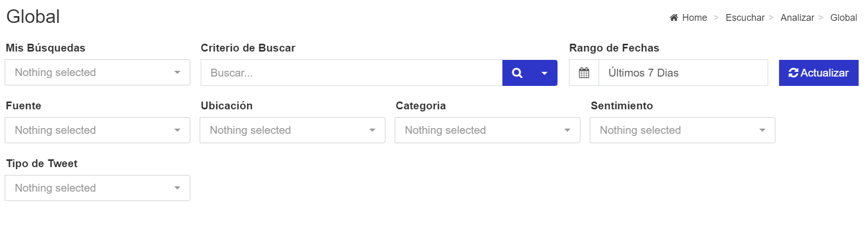Click the Últimos 7 Dias date range field
The height and width of the screenshot is (227, 868).
coord(683,73)
